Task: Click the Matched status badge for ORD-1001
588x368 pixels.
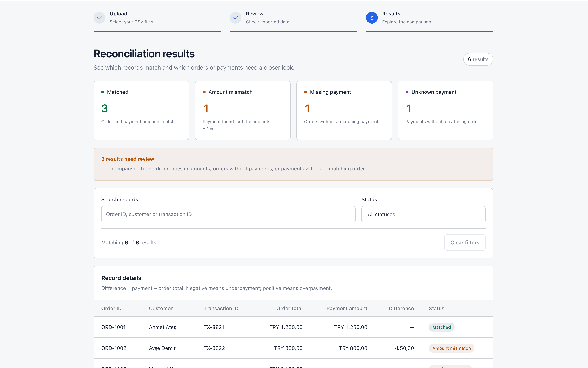Action: point(442,327)
